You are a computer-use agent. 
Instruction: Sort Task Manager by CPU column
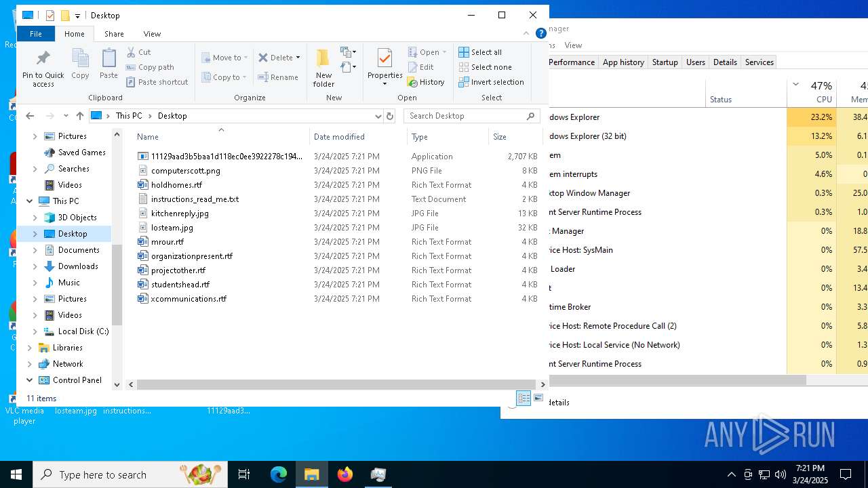pos(811,92)
